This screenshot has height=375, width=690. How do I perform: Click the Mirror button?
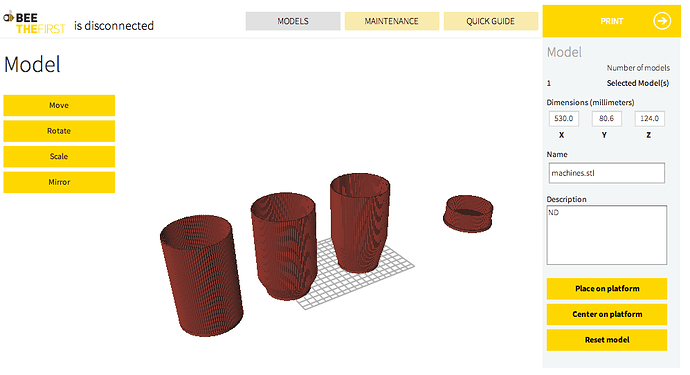click(59, 182)
